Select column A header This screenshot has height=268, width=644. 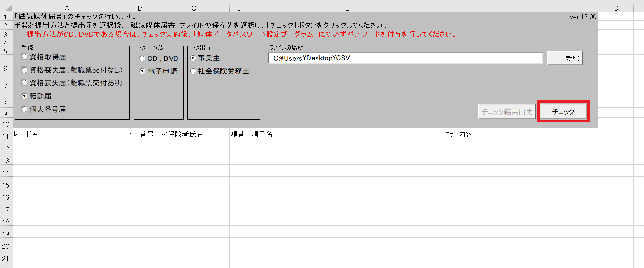67,8
